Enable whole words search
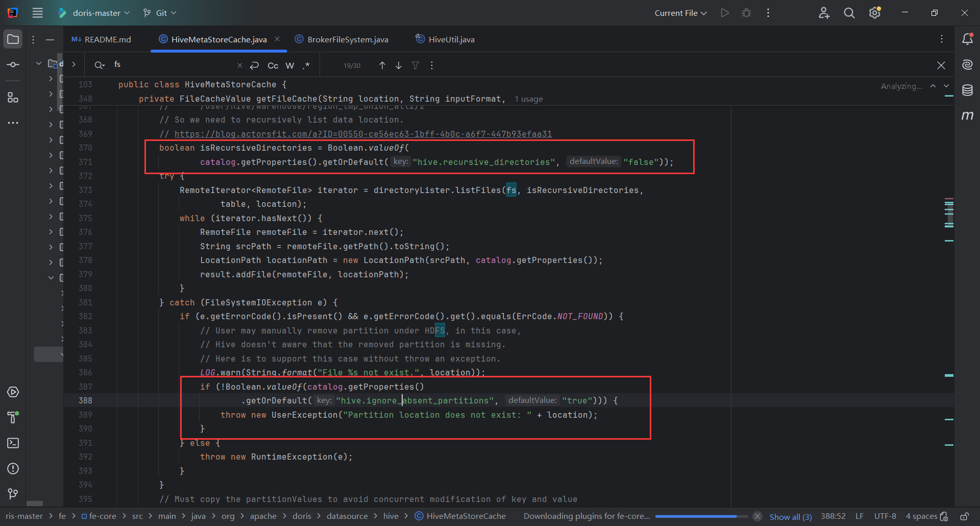Image resolution: width=980 pixels, height=526 pixels. click(x=290, y=65)
